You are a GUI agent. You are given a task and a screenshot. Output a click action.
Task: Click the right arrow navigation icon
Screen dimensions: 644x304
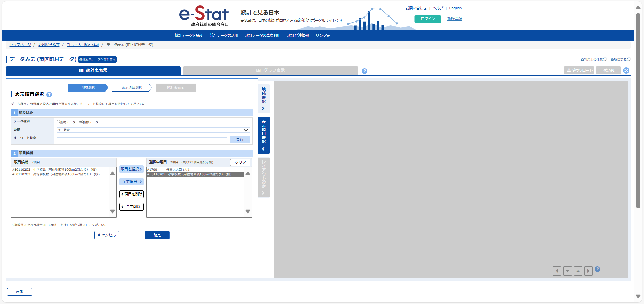(588, 271)
